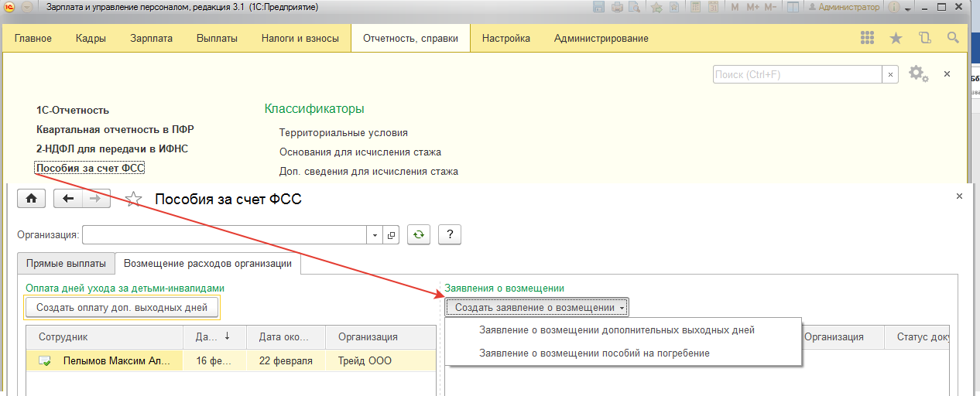Refresh the list with the green arrows
This screenshot has height=396, width=980.
coord(419,234)
